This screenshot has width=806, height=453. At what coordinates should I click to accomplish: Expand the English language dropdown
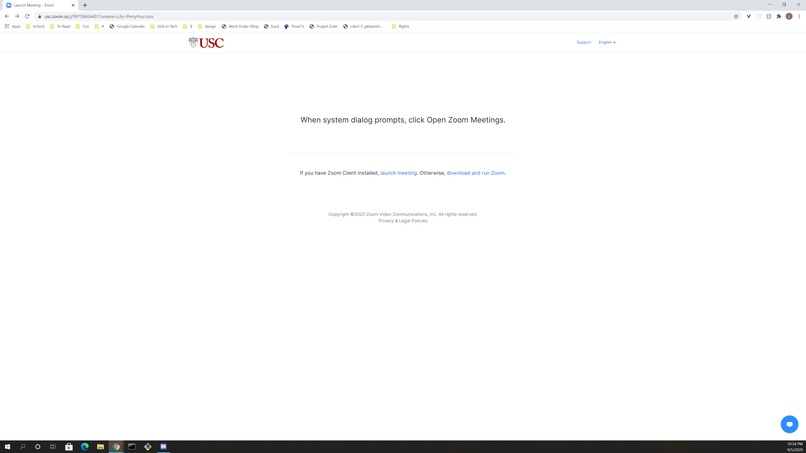point(607,42)
